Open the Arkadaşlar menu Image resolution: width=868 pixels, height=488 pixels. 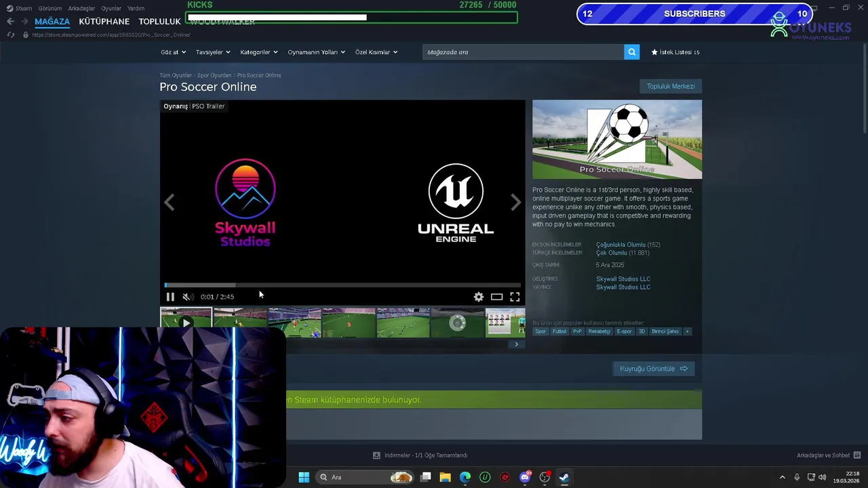pos(81,8)
